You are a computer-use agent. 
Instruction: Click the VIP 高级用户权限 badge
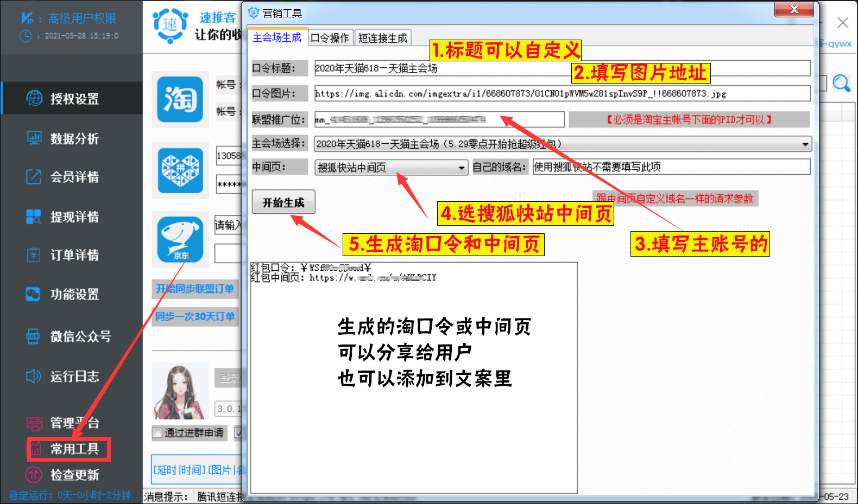coord(68,18)
